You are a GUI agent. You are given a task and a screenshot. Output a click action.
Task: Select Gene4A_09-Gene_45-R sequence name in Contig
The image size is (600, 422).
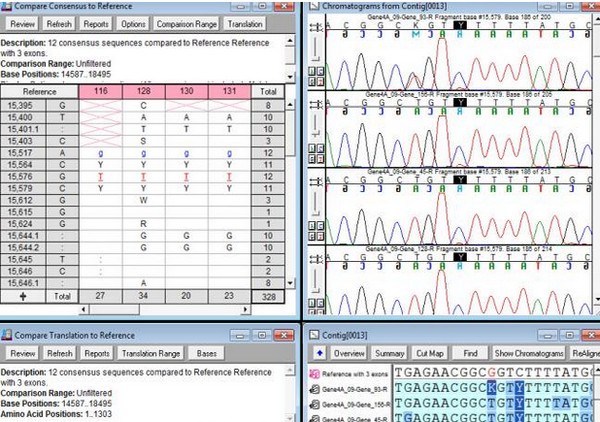354,418
